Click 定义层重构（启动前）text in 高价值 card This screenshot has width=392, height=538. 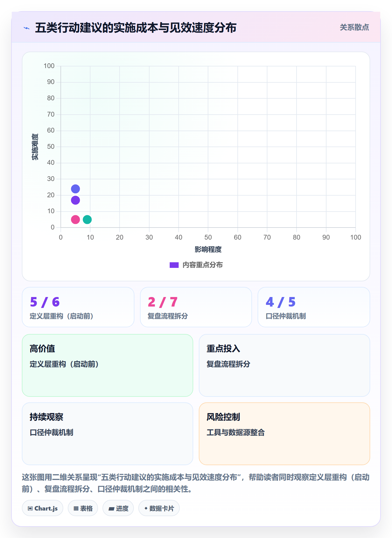[64, 364]
